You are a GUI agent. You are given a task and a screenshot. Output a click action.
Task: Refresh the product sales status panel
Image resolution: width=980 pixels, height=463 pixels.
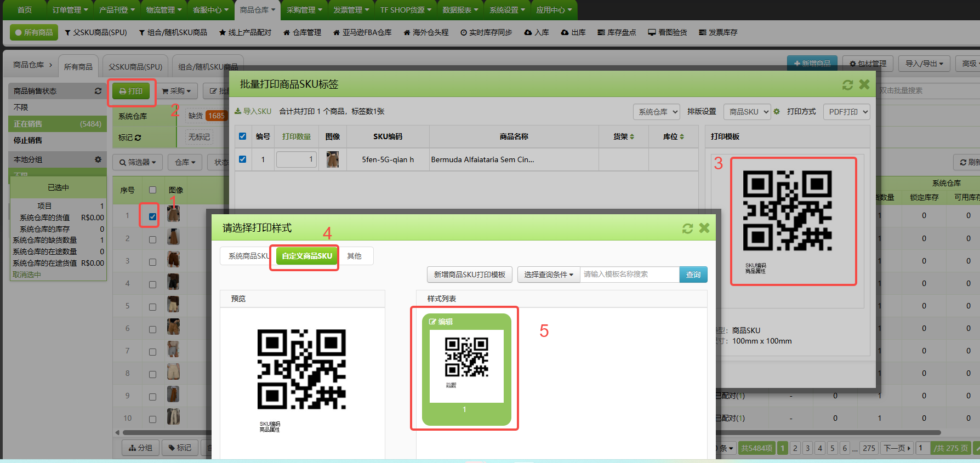pyautogui.click(x=98, y=91)
